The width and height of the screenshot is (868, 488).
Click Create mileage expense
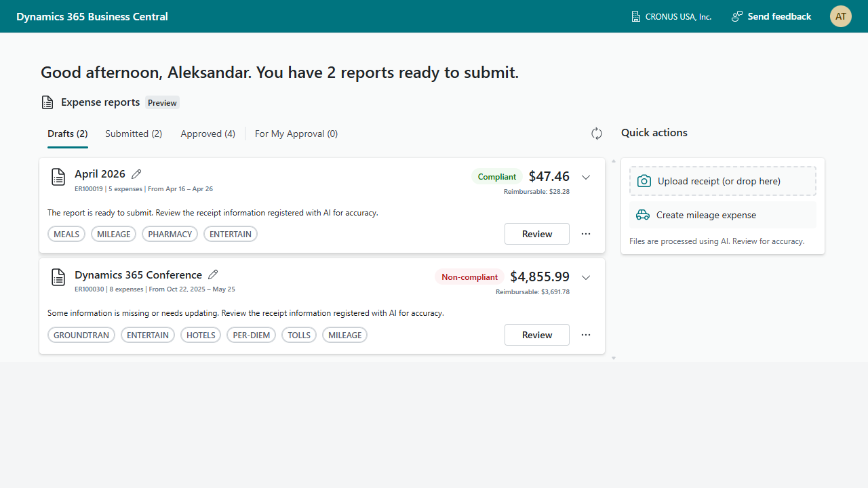[723, 215]
